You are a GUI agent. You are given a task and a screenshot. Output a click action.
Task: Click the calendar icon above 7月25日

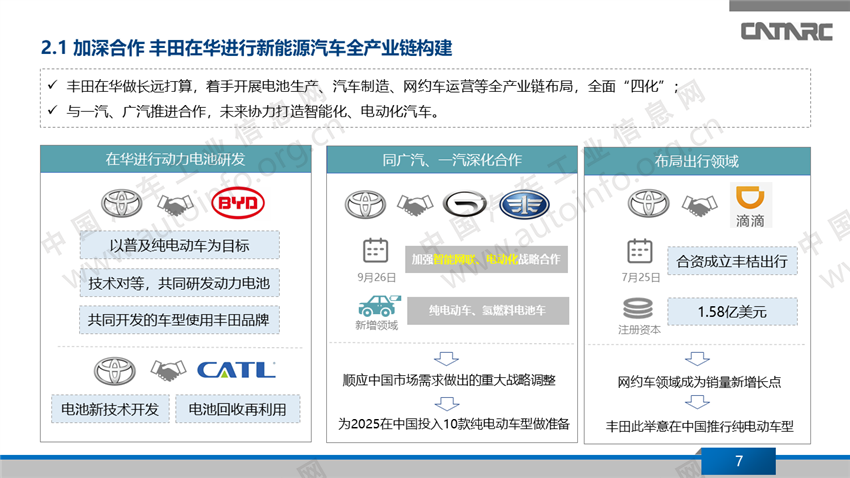pyautogui.click(x=640, y=251)
